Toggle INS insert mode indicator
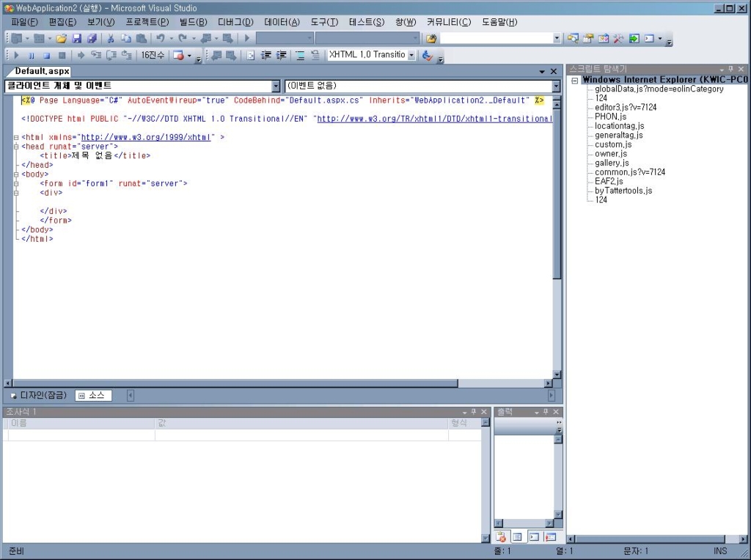This screenshot has width=751, height=560. (720, 551)
